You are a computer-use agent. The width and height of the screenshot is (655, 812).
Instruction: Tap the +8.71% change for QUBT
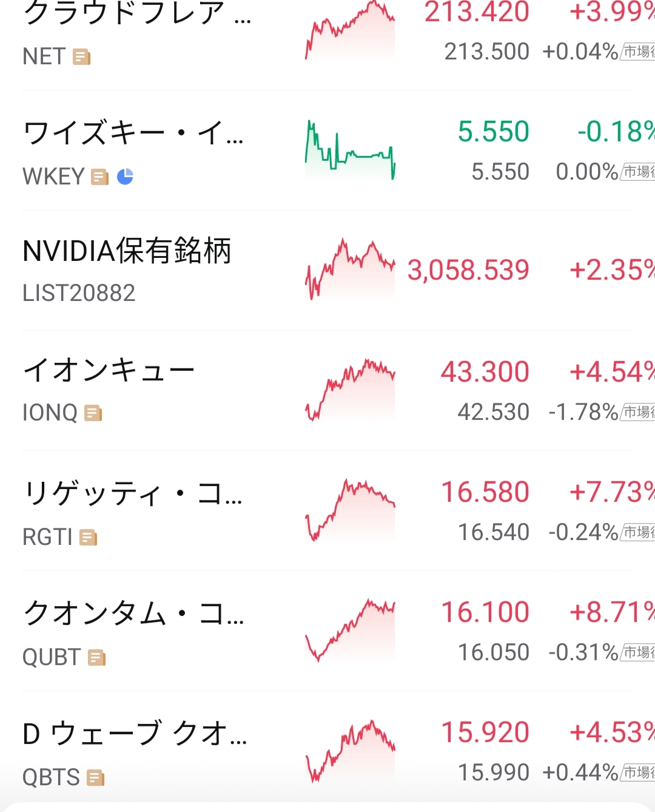click(x=612, y=612)
